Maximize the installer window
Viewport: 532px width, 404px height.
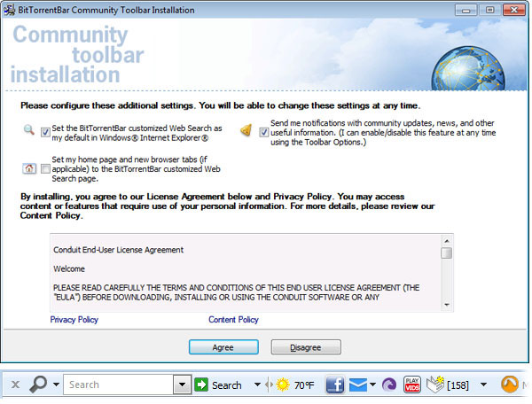(489, 10)
